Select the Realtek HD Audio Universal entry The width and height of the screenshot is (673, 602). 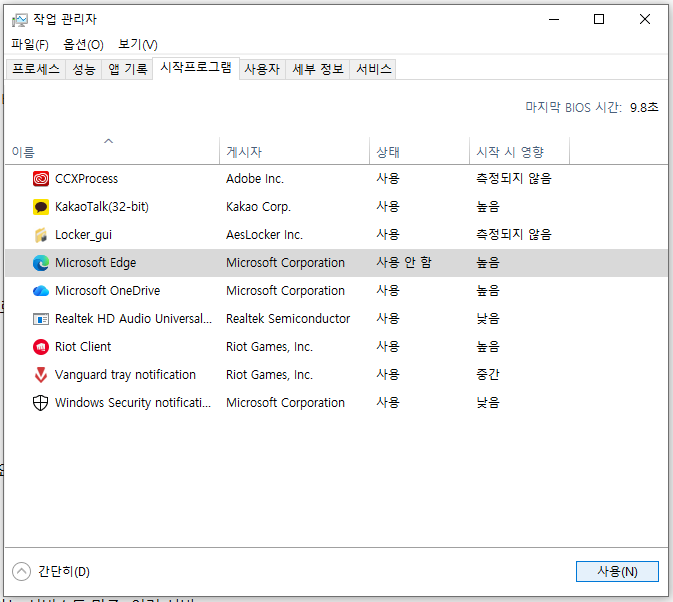tap(133, 319)
